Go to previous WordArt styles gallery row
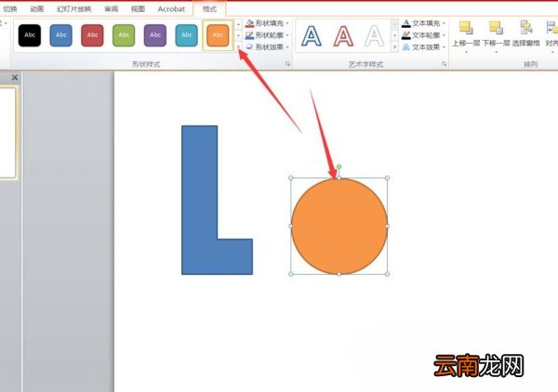 394,24
